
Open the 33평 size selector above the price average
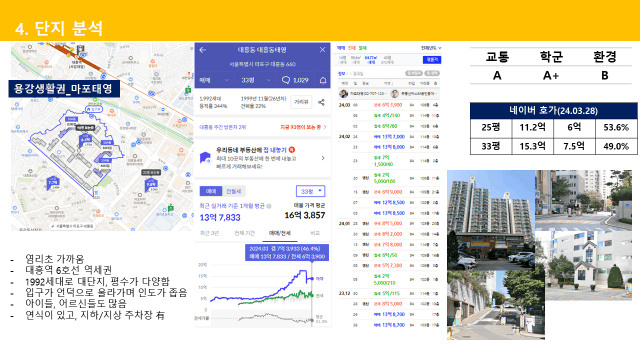click(310, 191)
